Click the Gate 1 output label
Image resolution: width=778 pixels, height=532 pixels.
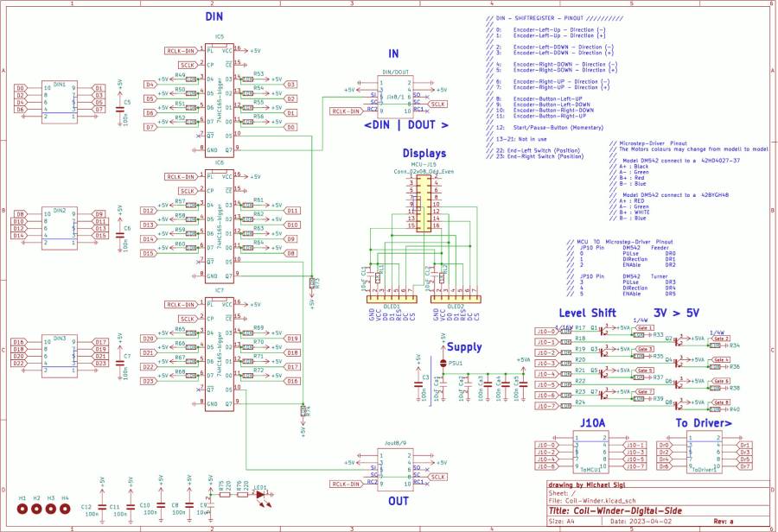645,328
